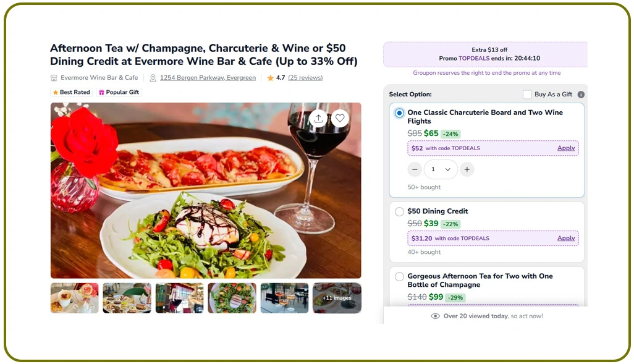634x364 pixels.
Task: Decrease quantity with the minus button
Action: point(415,169)
